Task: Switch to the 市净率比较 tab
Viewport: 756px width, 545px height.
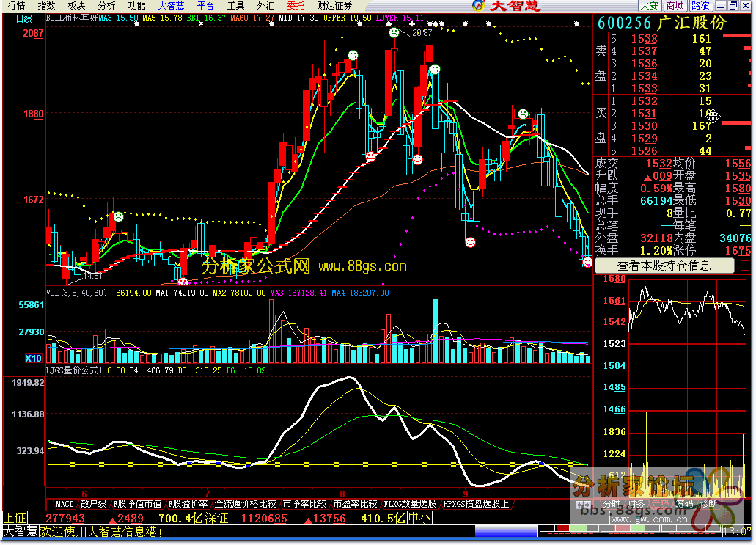Action: point(305,505)
